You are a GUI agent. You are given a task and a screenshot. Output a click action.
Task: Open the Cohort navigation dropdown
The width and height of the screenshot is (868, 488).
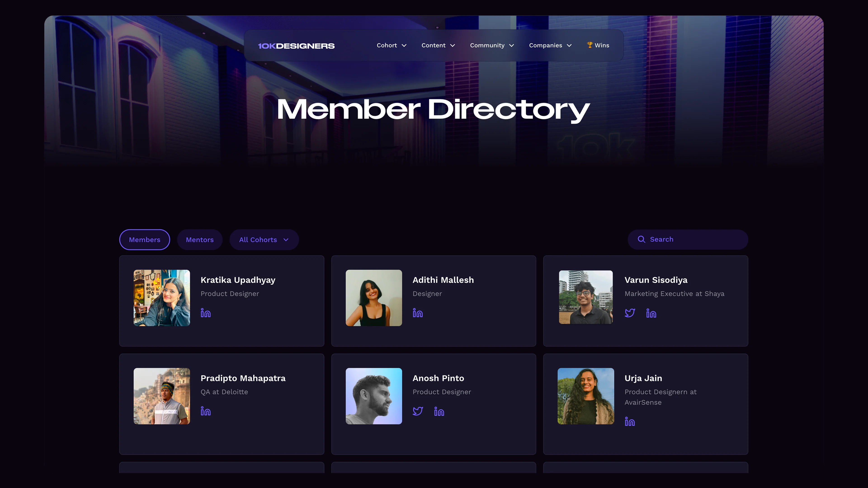click(391, 45)
